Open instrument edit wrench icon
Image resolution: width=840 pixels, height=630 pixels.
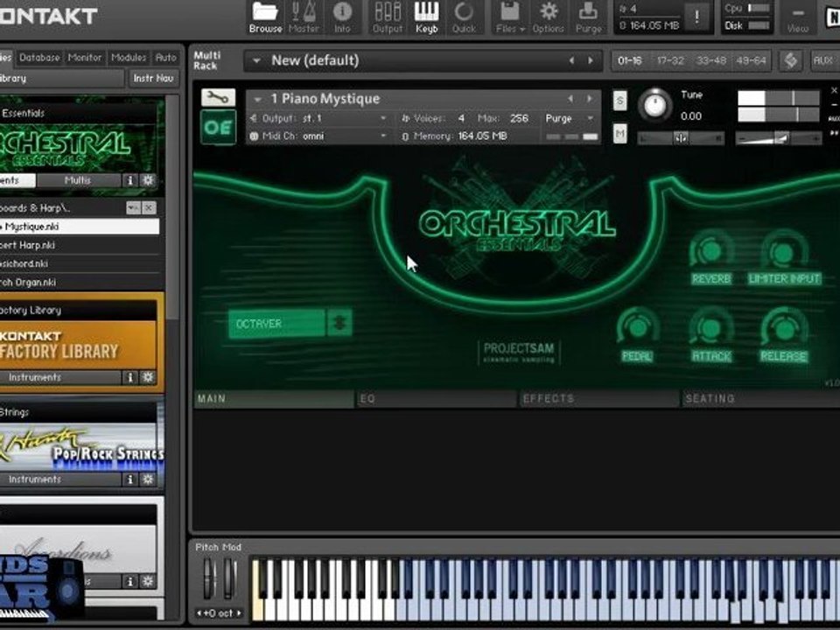(218, 97)
